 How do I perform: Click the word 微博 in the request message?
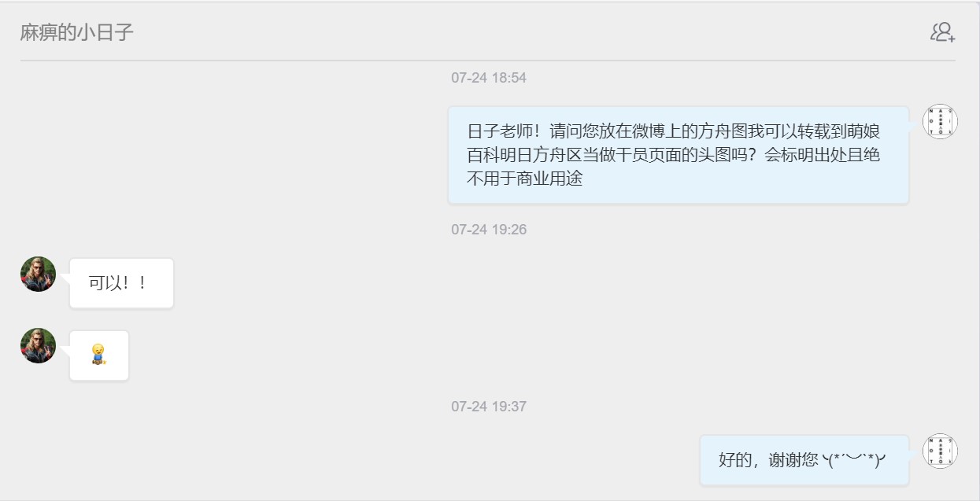[x=649, y=131]
